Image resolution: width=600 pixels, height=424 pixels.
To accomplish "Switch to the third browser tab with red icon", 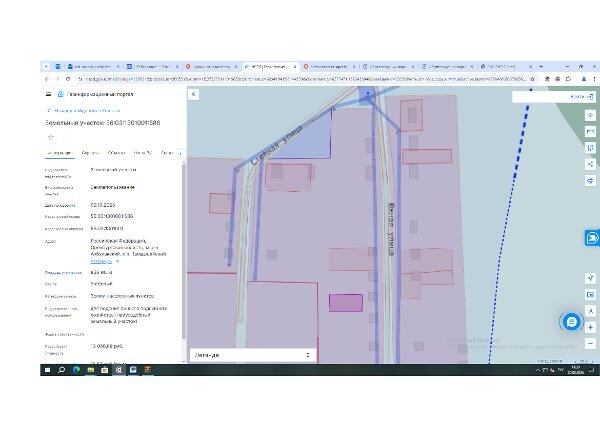I will [x=211, y=67].
